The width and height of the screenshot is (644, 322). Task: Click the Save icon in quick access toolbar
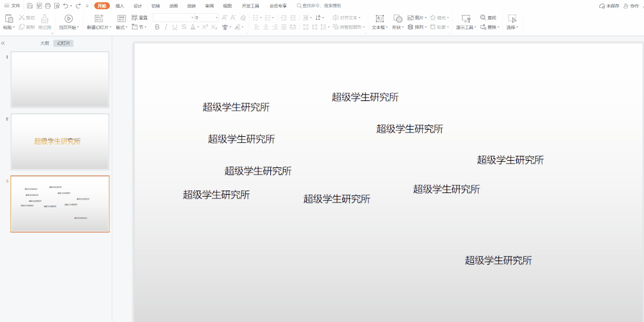click(30, 6)
